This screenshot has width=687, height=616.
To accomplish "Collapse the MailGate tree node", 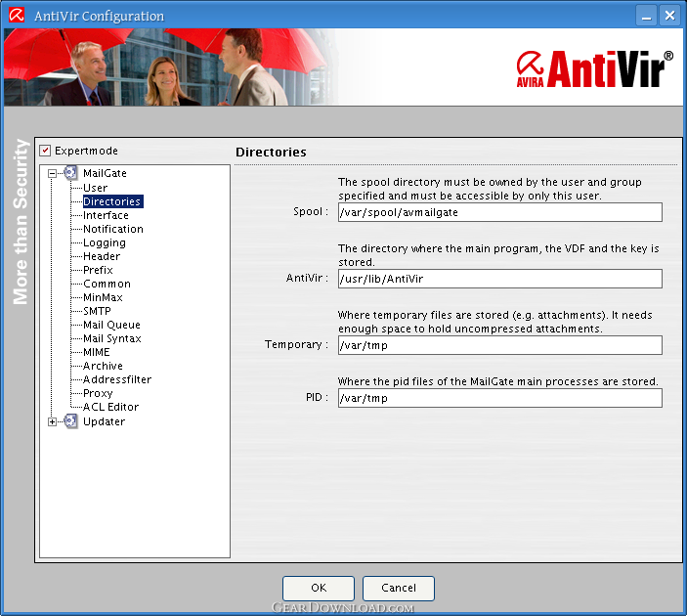I will (52, 174).
